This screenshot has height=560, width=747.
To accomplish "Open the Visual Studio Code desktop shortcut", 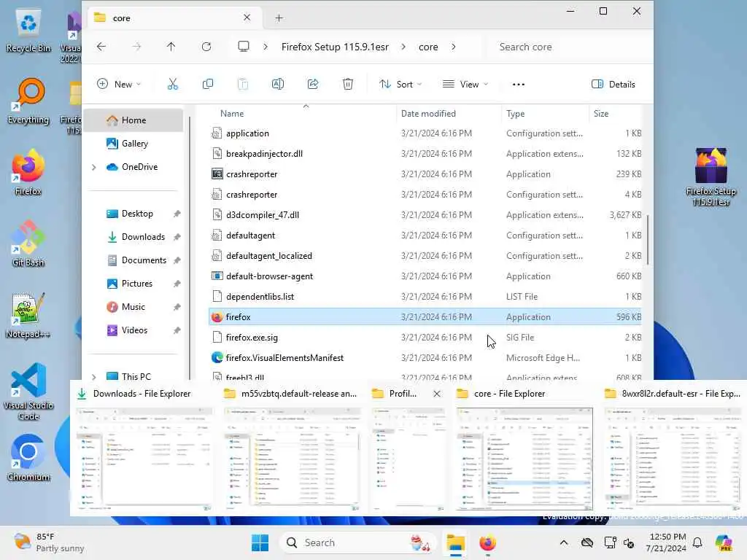I will coord(28,392).
